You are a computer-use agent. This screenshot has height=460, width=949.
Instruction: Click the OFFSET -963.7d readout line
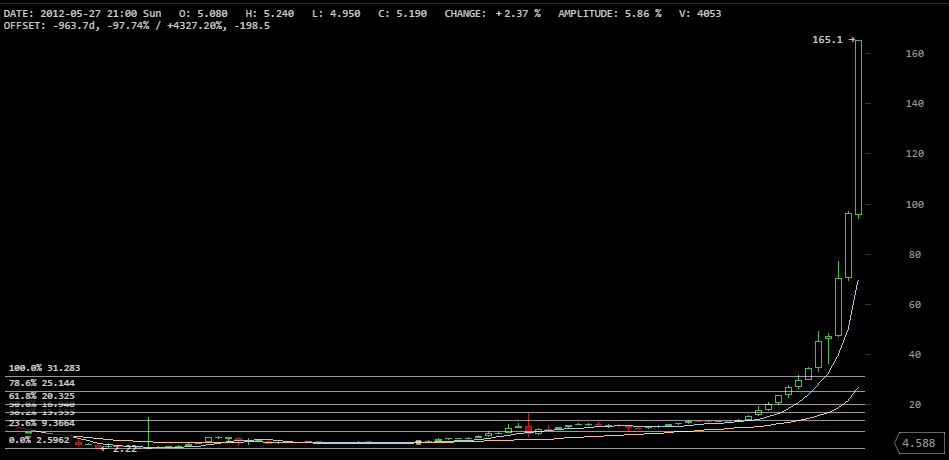click(137, 26)
